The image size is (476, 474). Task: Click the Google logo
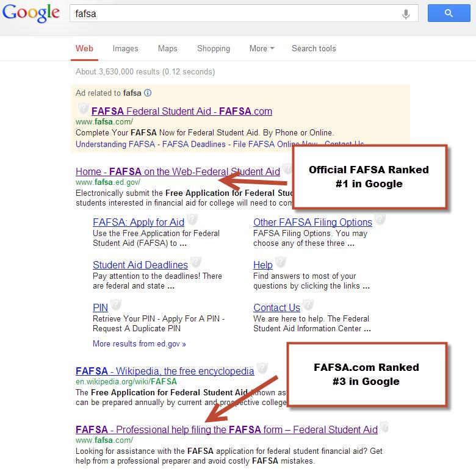pyautogui.click(x=31, y=13)
